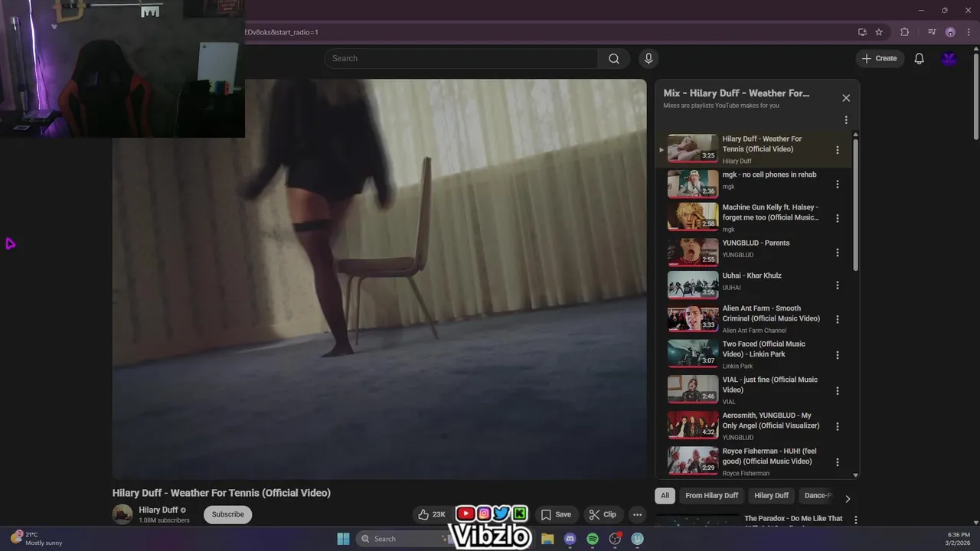Open options for 'The Paradox' recommended video
Screen dimensions: 980x551
click(x=855, y=520)
